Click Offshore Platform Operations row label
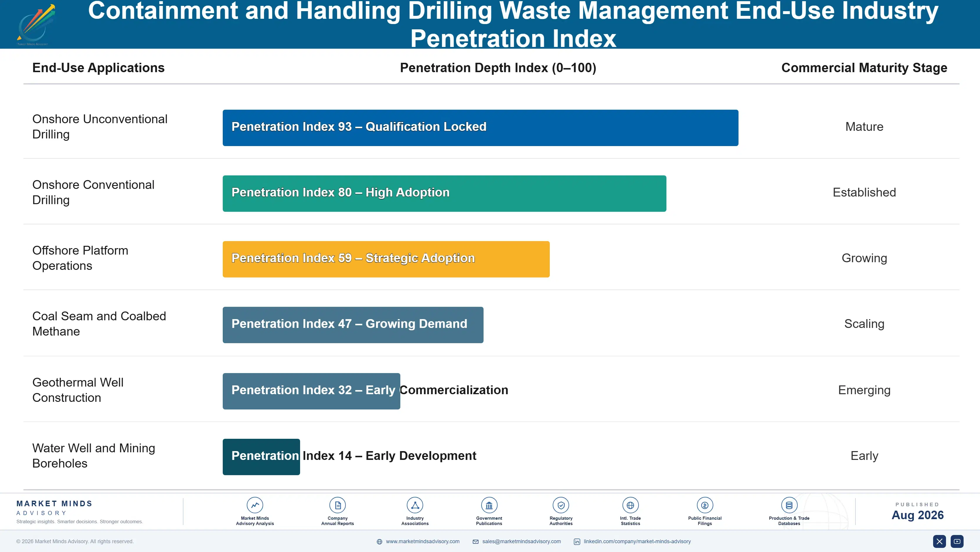Viewport: 980px width, 552px height. (x=80, y=258)
